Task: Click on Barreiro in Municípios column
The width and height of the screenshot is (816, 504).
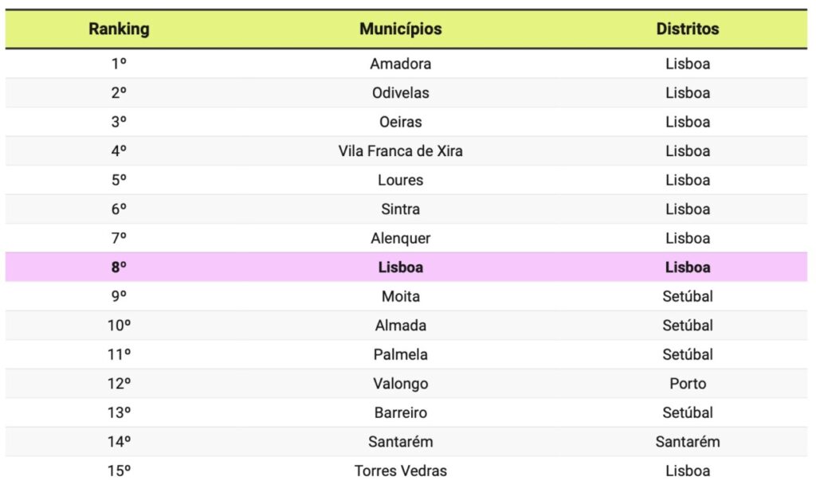Action: click(400, 413)
